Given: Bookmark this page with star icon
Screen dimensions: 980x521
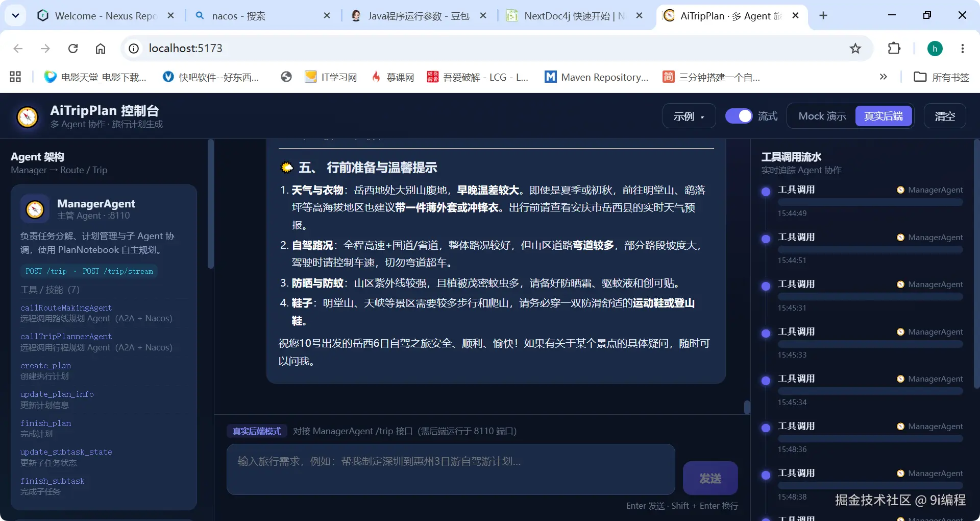Looking at the screenshot, I should click(855, 49).
